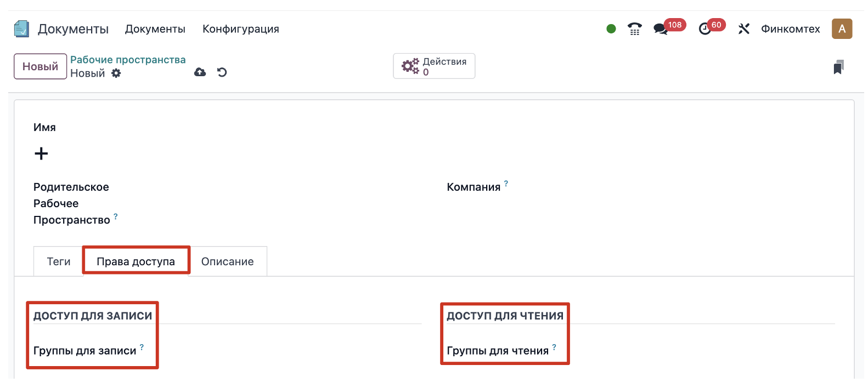Click the debug tools wrench icon
This screenshot has width=868, height=388.
point(743,29)
